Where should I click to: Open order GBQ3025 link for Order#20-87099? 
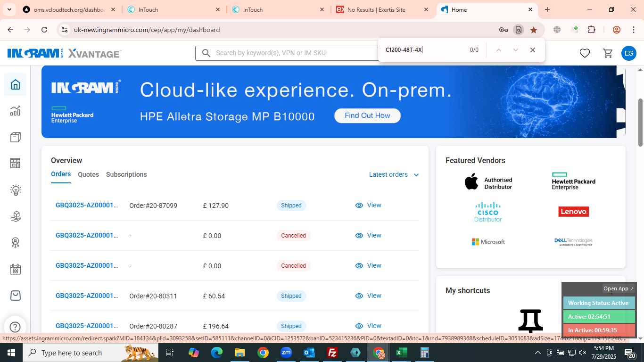click(x=87, y=205)
